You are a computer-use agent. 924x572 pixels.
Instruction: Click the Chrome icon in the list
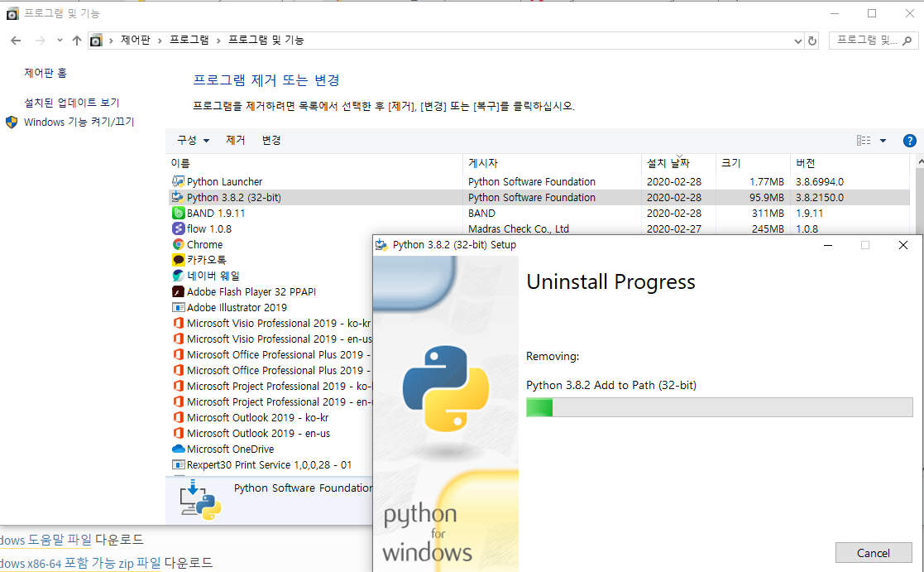click(178, 244)
